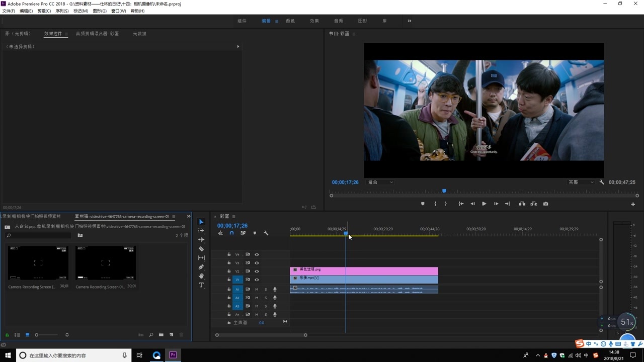Toggle nest sequence insert mode in timeline
The image size is (644, 362).
220,233
